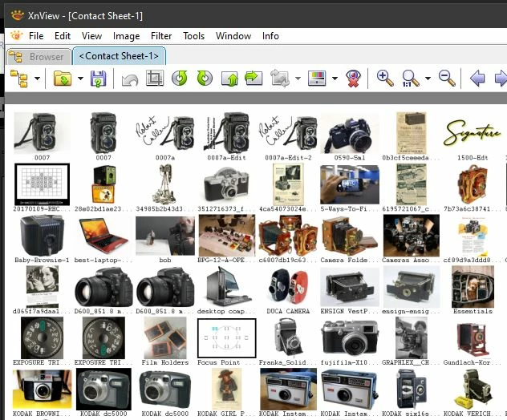Click the 7b73a6c38741 file name
The image size is (507, 420).
click(x=473, y=209)
